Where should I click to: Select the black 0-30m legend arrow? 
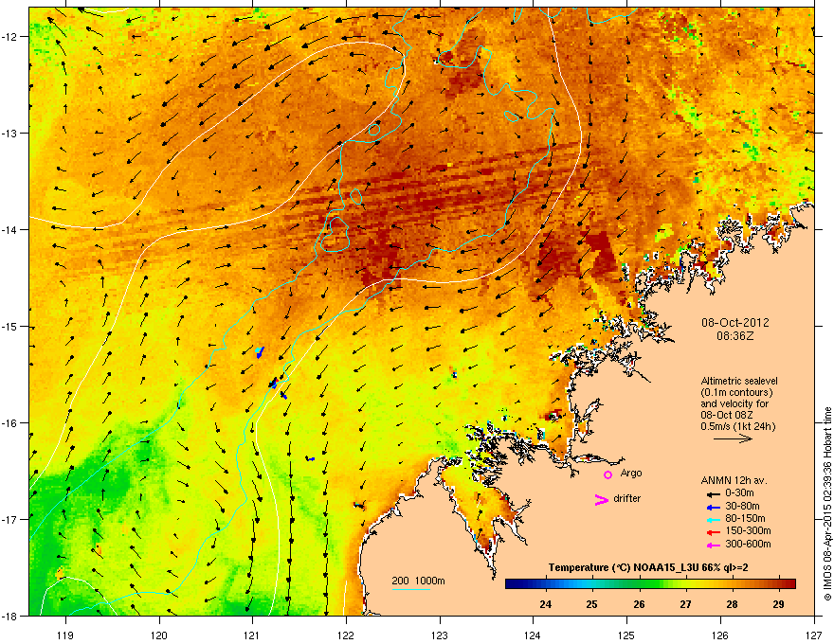coord(713,494)
